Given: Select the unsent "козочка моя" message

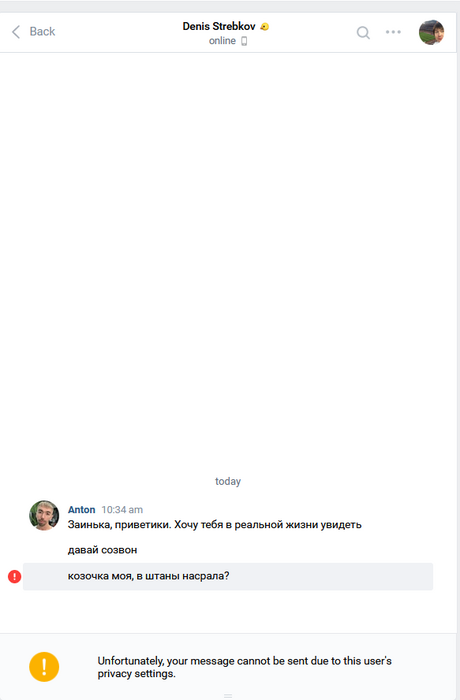Looking at the screenshot, I should (228, 576).
